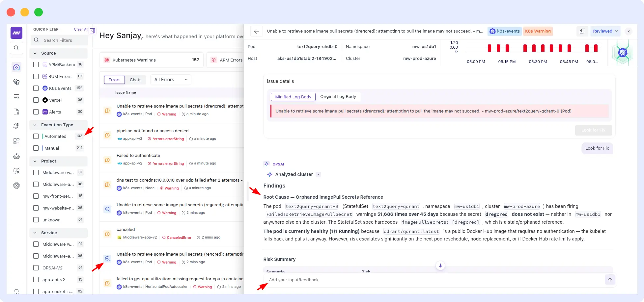Image resolution: width=644 pixels, height=302 pixels.
Task: Click the scroll-down arrow circle button
Action: coord(440,265)
